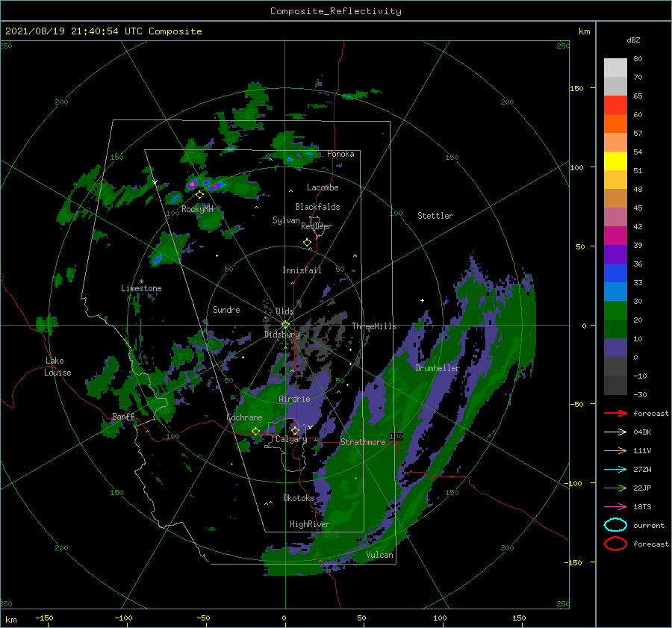The height and width of the screenshot is (628, 672).
Task: Click the blue storm cell above Limestone
Action: click(x=158, y=258)
